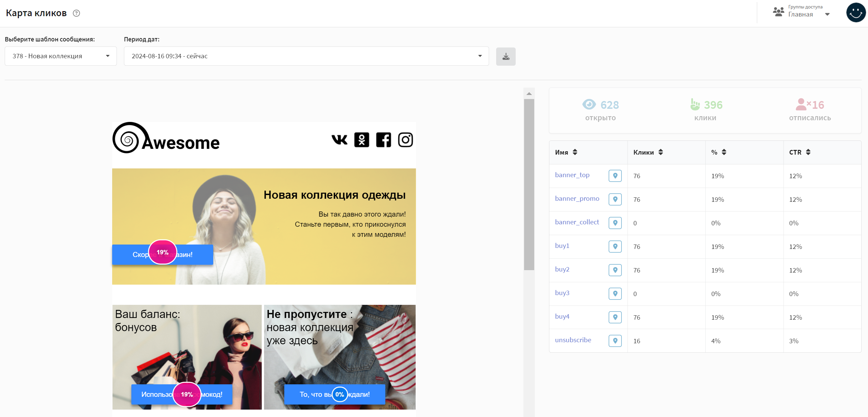Sort the table by % column
The width and height of the screenshot is (868, 417).
(x=724, y=152)
